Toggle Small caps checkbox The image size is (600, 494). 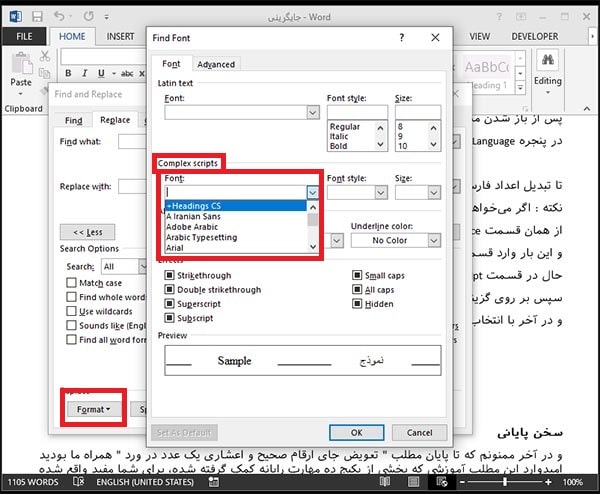(357, 275)
